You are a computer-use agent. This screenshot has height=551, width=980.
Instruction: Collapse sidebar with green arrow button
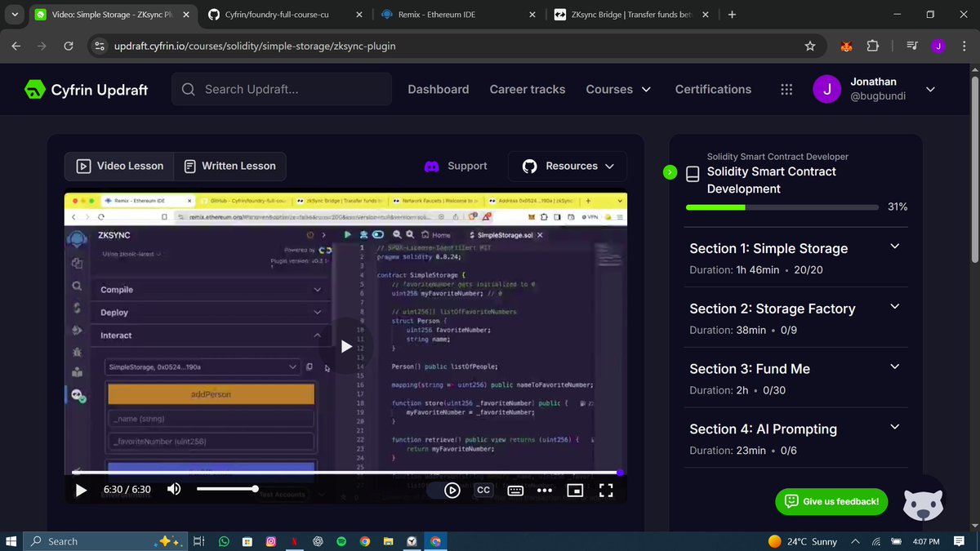[670, 172]
